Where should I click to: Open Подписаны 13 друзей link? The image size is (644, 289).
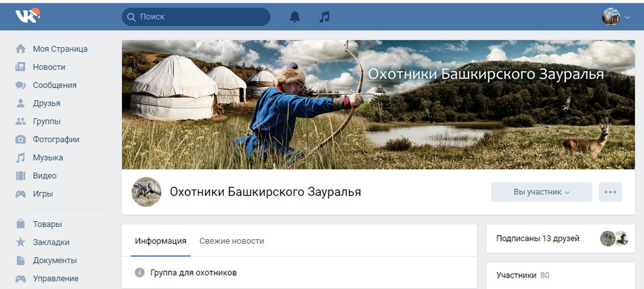pos(538,239)
